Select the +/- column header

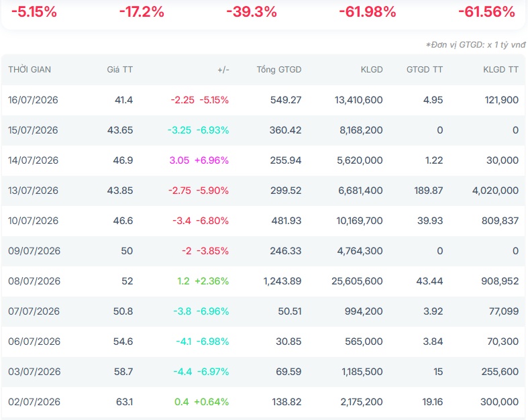click(223, 70)
